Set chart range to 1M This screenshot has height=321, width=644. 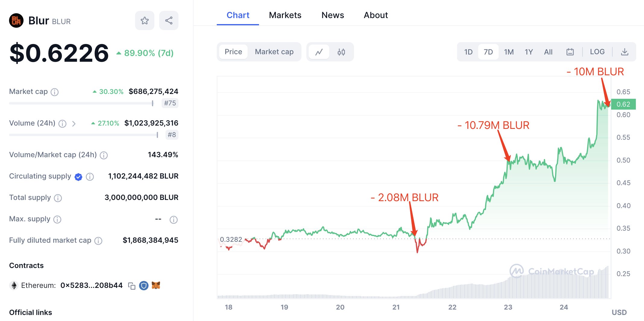(509, 52)
